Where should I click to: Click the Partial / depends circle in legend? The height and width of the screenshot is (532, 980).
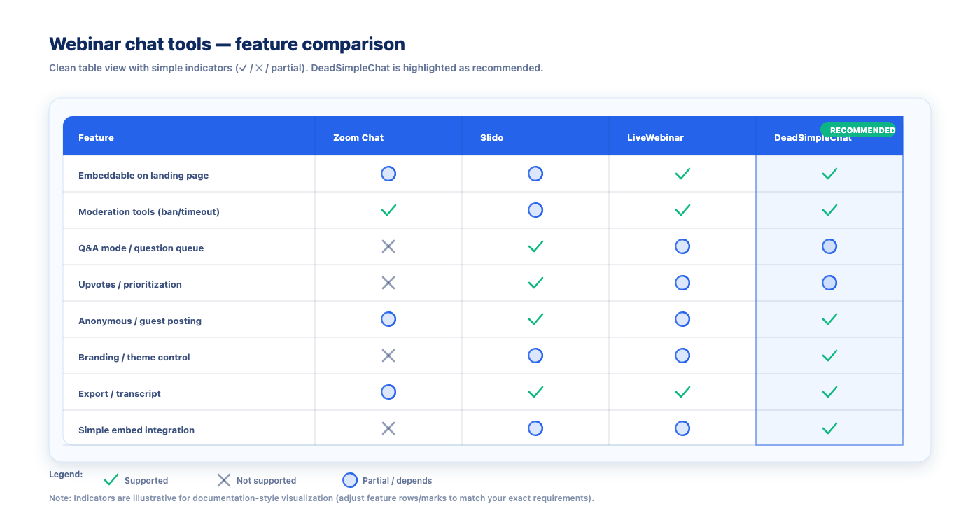[x=350, y=480]
